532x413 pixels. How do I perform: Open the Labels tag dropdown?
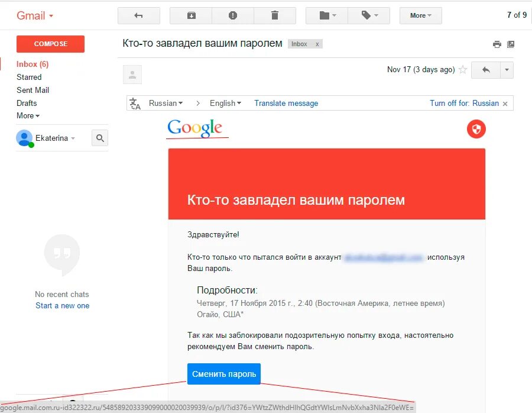pyautogui.click(x=369, y=15)
